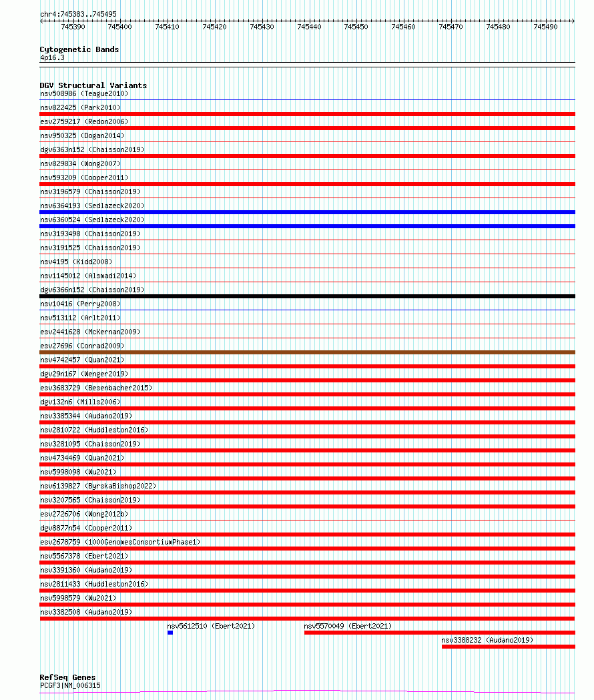Select nsv3388232 (Audano2019) label
The width and height of the screenshot is (594, 700).
[x=487, y=640]
